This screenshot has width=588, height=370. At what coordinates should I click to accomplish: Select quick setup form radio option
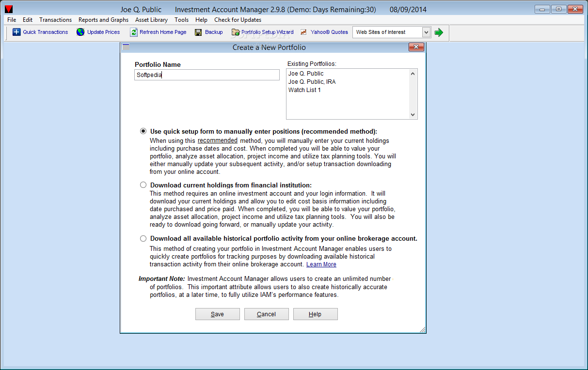click(143, 131)
